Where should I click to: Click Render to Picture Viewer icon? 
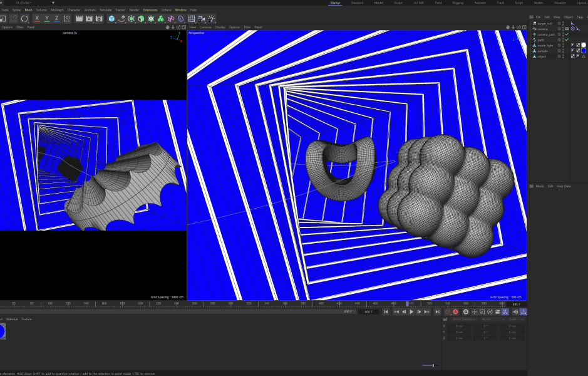coord(89,18)
